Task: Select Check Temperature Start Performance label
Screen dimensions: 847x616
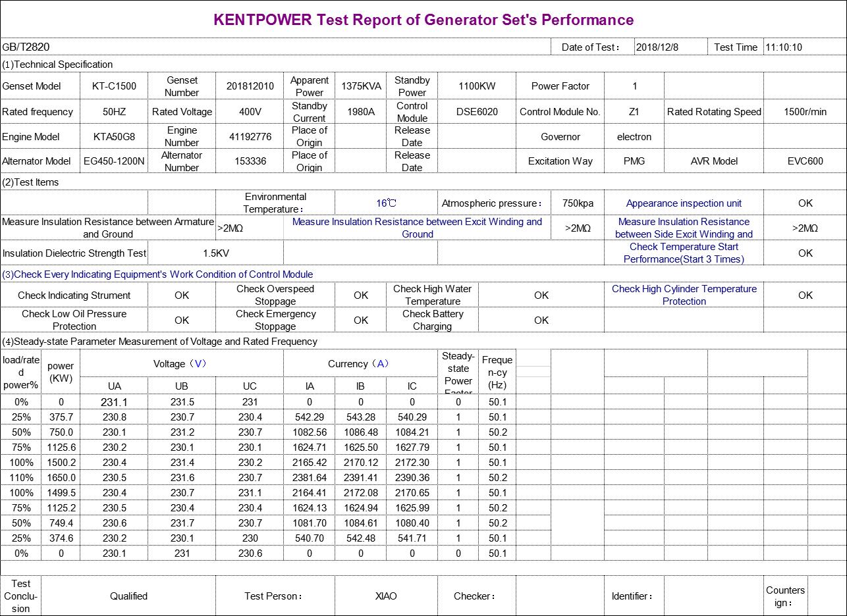Action: coord(684,253)
